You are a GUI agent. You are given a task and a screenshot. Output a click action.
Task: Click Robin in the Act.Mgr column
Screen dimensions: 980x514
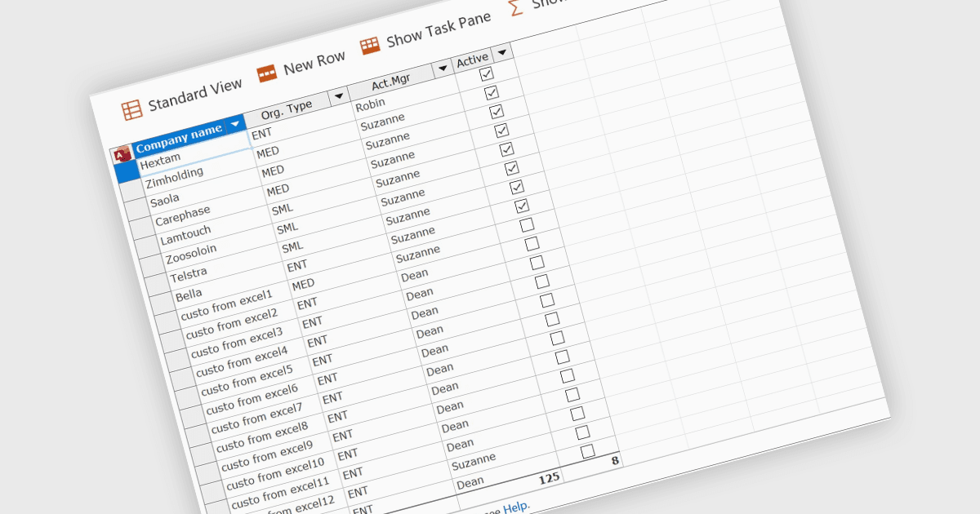371,104
